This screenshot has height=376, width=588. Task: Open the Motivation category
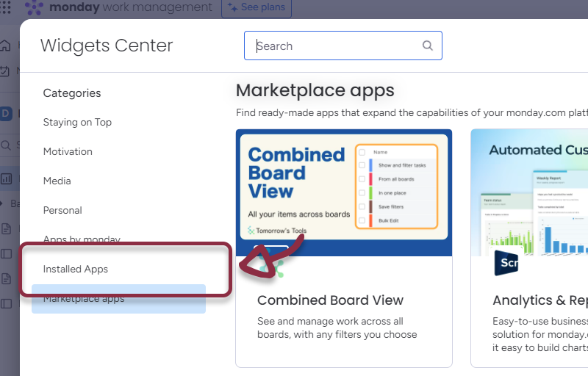click(68, 151)
